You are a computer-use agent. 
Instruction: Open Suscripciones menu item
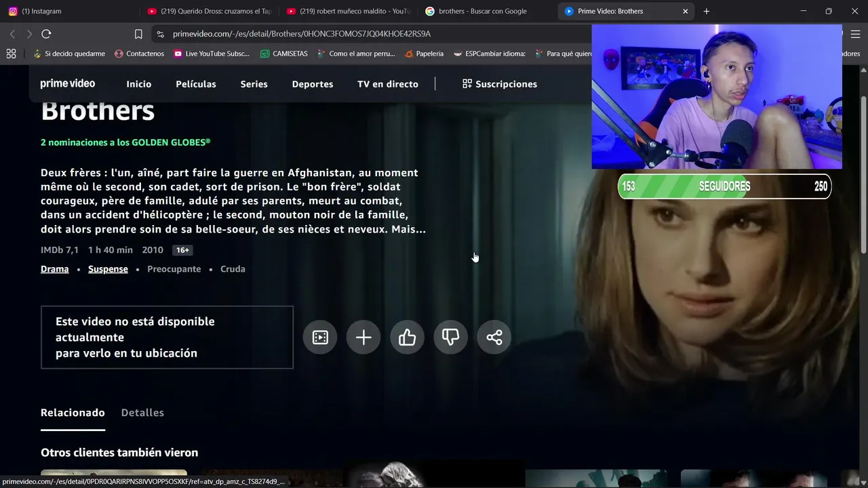500,84
